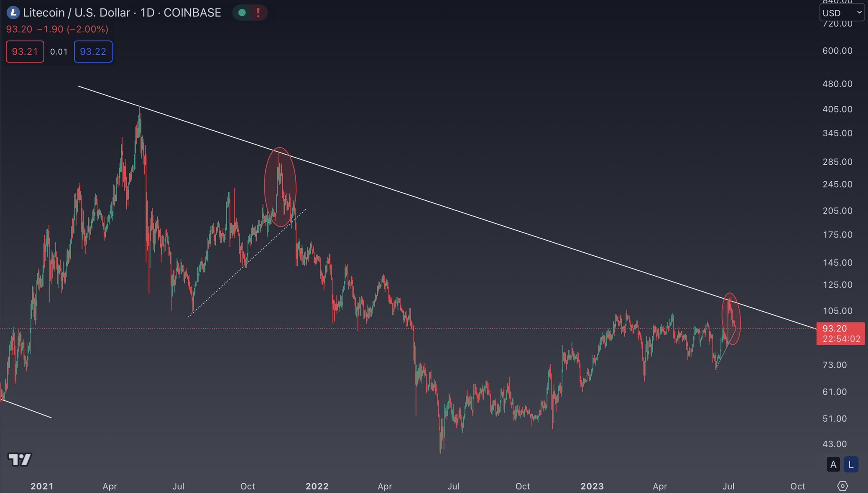Select the long white descending trendline

click(447, 208)
